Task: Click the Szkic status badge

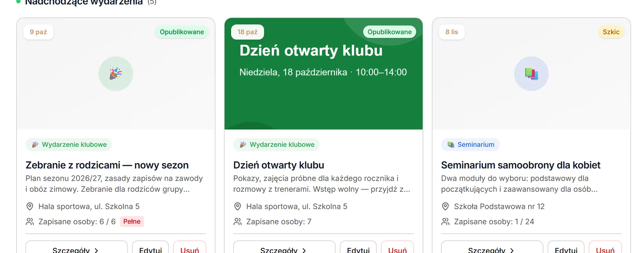Action: tap(611, 32)
